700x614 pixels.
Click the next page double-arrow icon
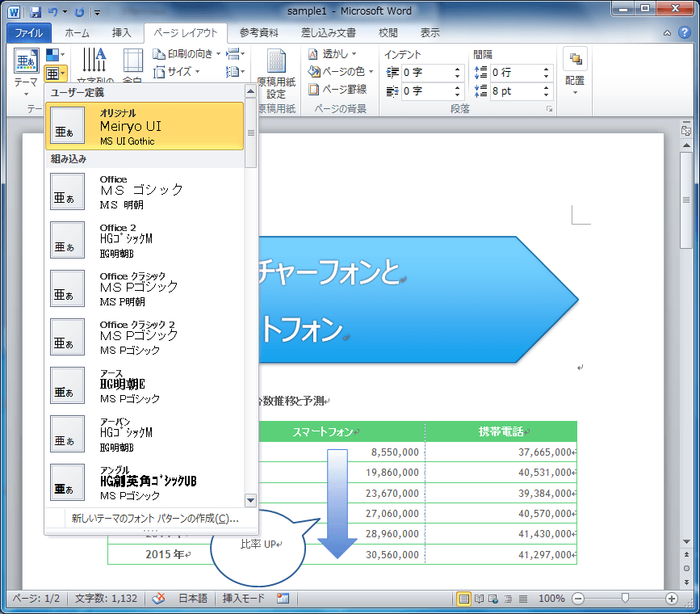(686, 582)
